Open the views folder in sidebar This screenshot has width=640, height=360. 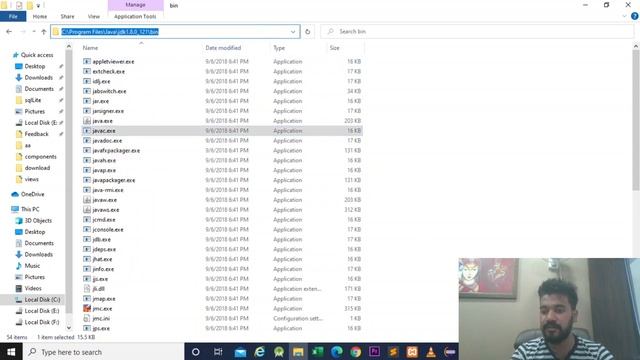[x=31, y=179]
